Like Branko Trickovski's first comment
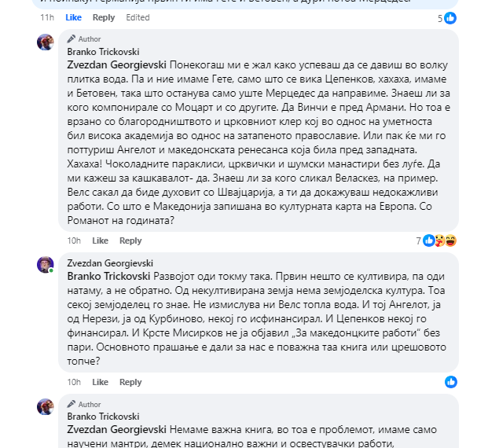The width and height of the screenshot is (477, 448). click(100, 241)
